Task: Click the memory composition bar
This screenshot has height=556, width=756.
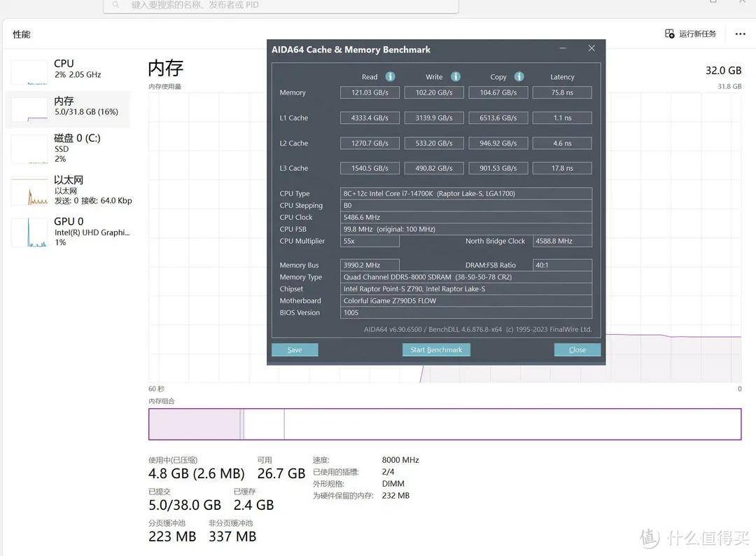Action: pos(444,424)
